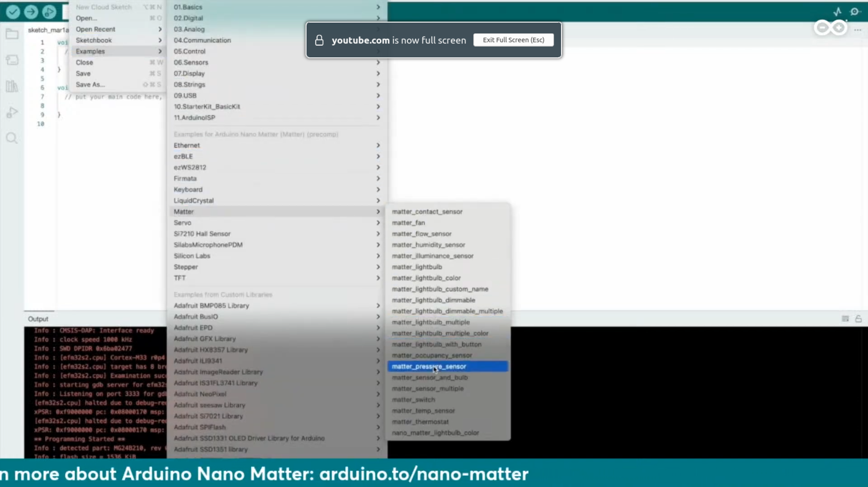Expand 01.Basics examples arrow
Screen dimensions: 868x487
(378, 7)
